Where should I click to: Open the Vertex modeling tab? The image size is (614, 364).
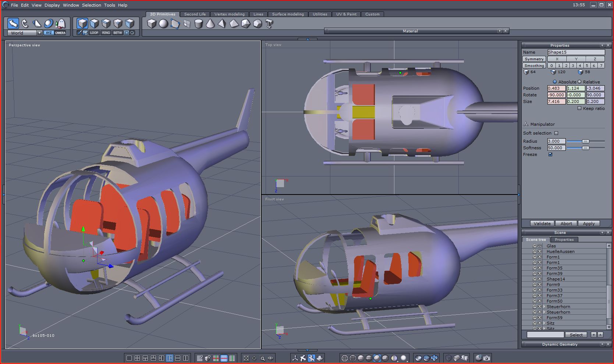pyautogui.click(x=229, y=14)
